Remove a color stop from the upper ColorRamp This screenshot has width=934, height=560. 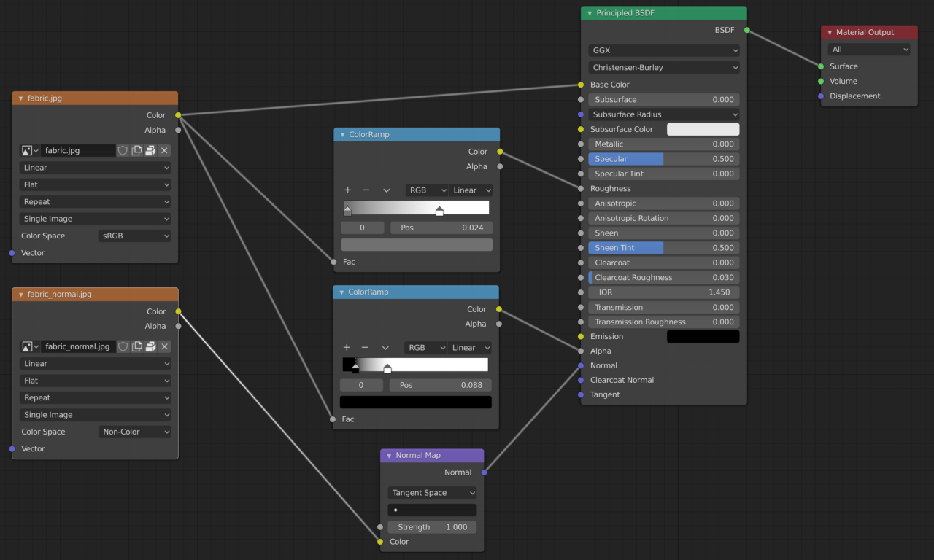(x=366, y=190)
